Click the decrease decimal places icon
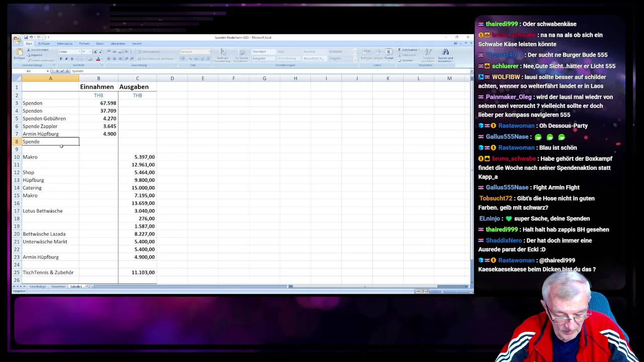Viewport: 644px width, 362px height. pyautogui.click(x=208, y=59)
